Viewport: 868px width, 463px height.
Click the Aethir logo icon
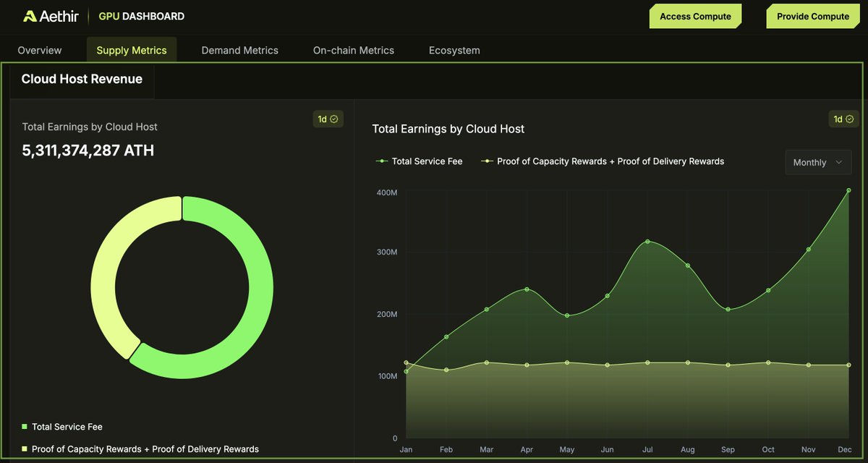31,15
